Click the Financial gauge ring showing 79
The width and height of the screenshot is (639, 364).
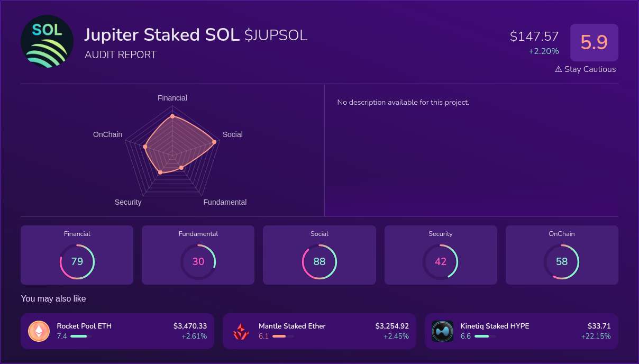pos(77,261)
